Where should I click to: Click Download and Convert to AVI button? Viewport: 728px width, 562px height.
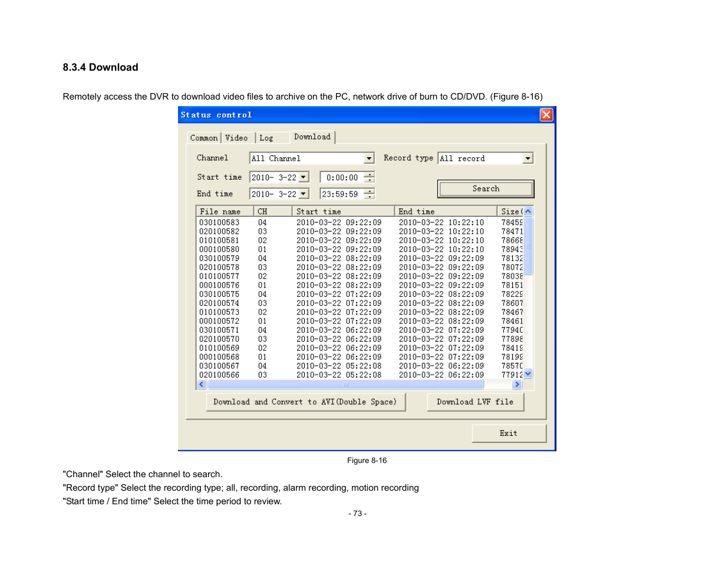305,402
